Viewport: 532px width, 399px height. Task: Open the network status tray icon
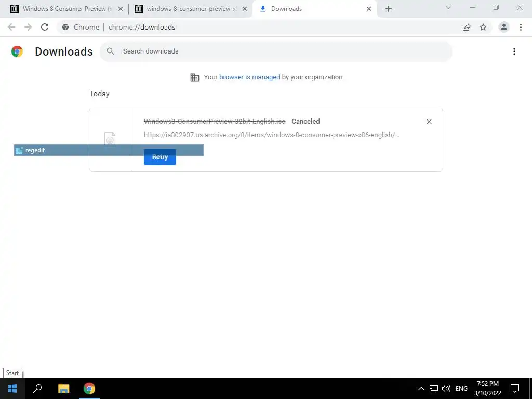coord(434,389)
